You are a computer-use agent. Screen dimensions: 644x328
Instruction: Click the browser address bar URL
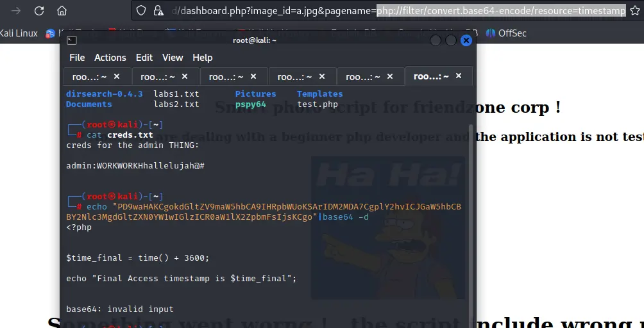pos(398,11)
